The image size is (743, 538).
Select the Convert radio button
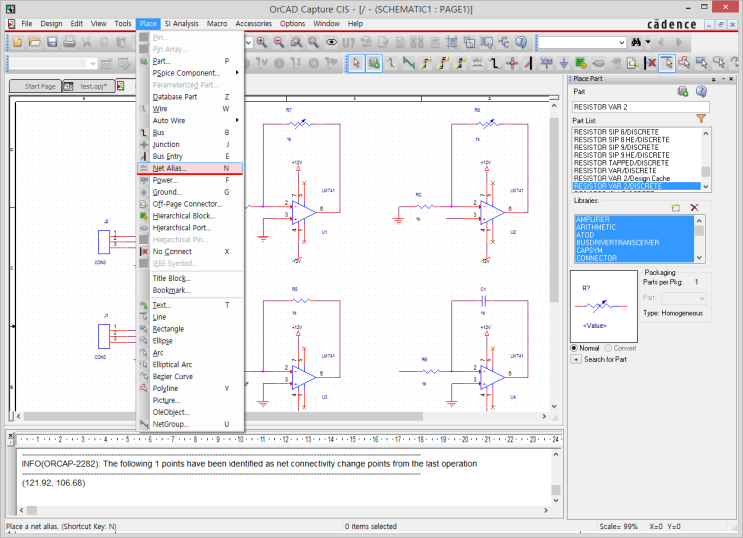(x=608, y=348)
